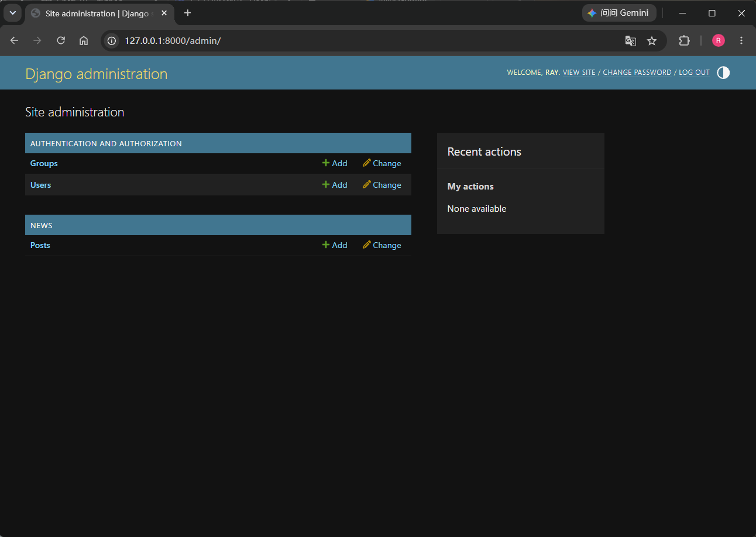Open the Groups model link
This screenshot has width=756, height=537.
click(44, 163)
